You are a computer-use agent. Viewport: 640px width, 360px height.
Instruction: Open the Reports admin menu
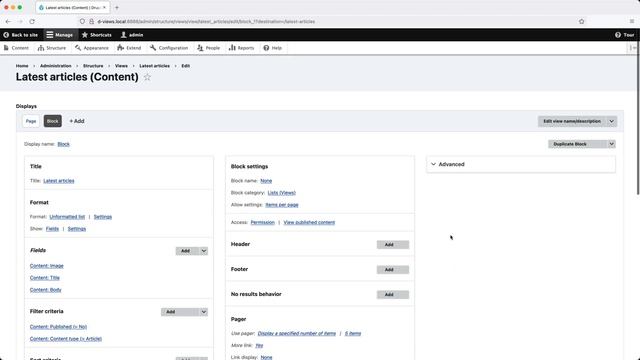pyautogui.click(x=242, y=48)
